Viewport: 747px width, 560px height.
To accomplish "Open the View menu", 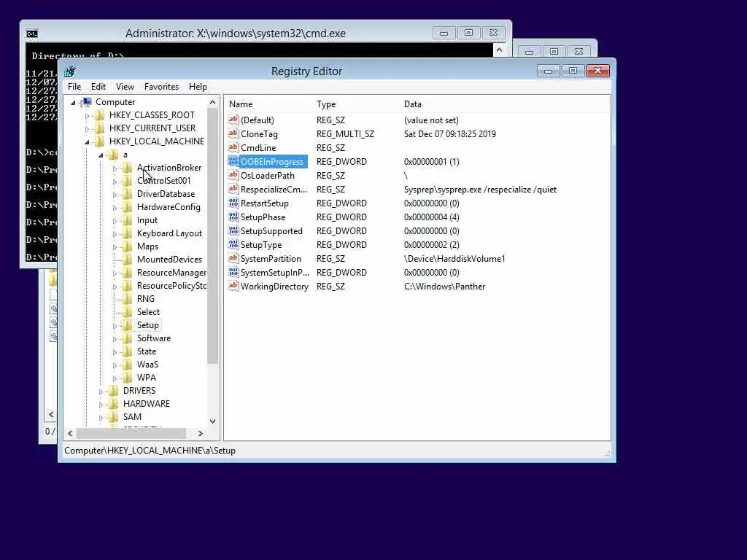I will coord(125,87).
